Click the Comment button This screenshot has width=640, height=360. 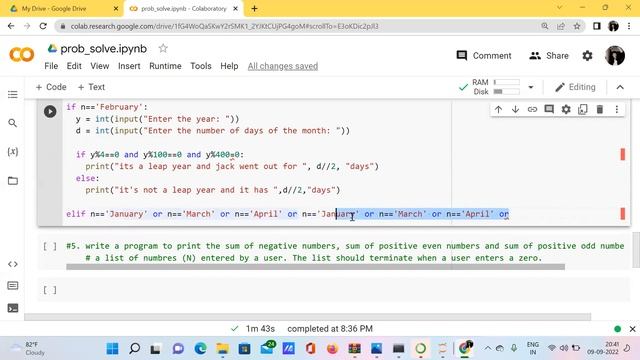pos(484,56)
